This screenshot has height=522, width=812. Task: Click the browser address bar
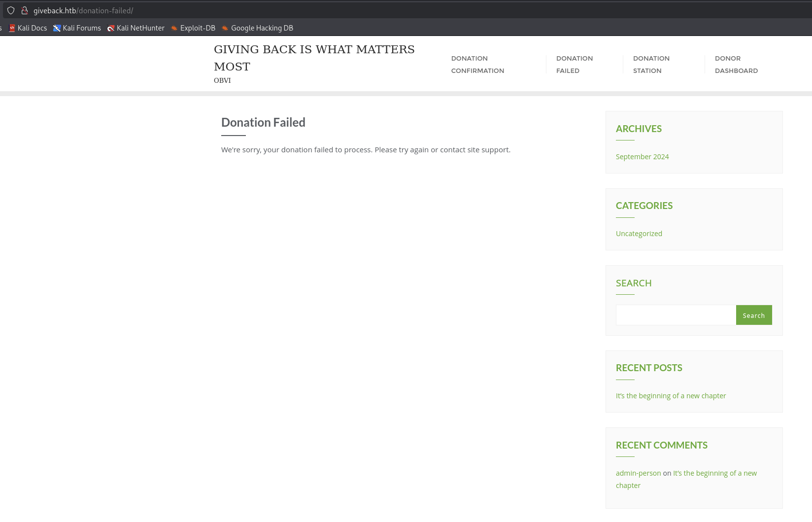pyautogui.click(x=197, y=10)
